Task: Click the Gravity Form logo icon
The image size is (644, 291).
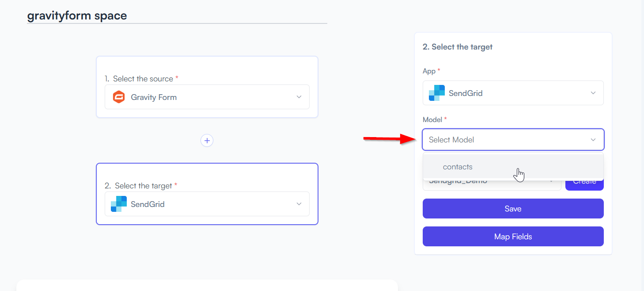Action: (118, 97)
